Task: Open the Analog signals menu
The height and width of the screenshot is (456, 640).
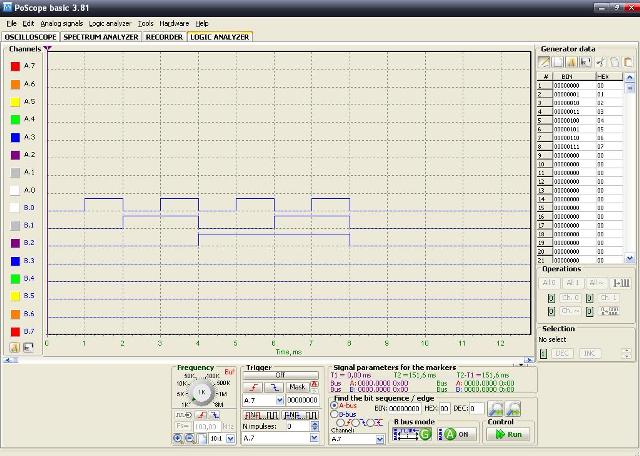Action: tap(61, 22)
